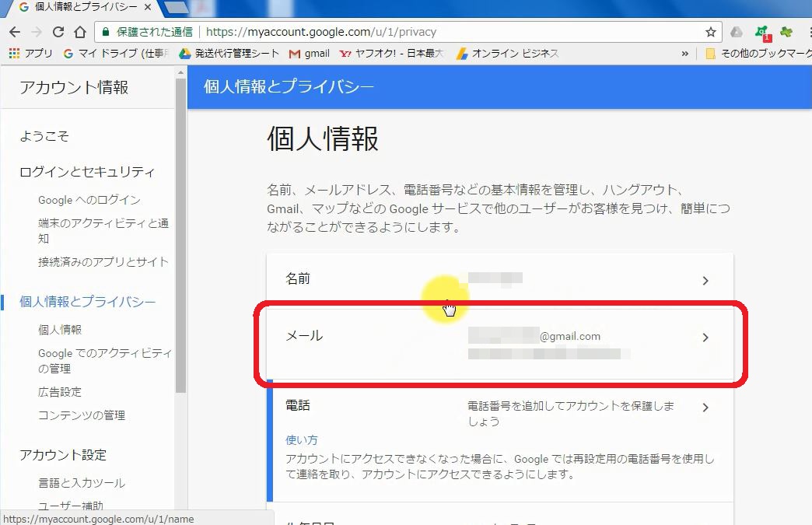Open the Google Drive extension icon
The image size is (812, 525).
[737, 32]
